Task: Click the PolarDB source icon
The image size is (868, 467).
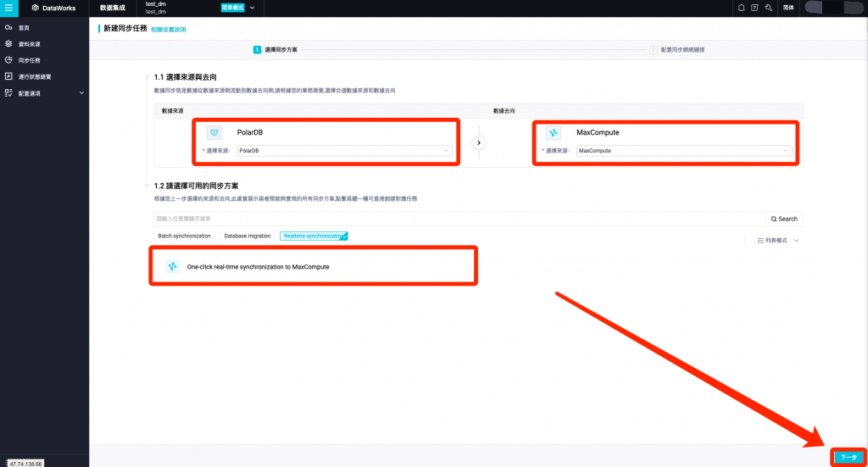Action: [214, 132]
